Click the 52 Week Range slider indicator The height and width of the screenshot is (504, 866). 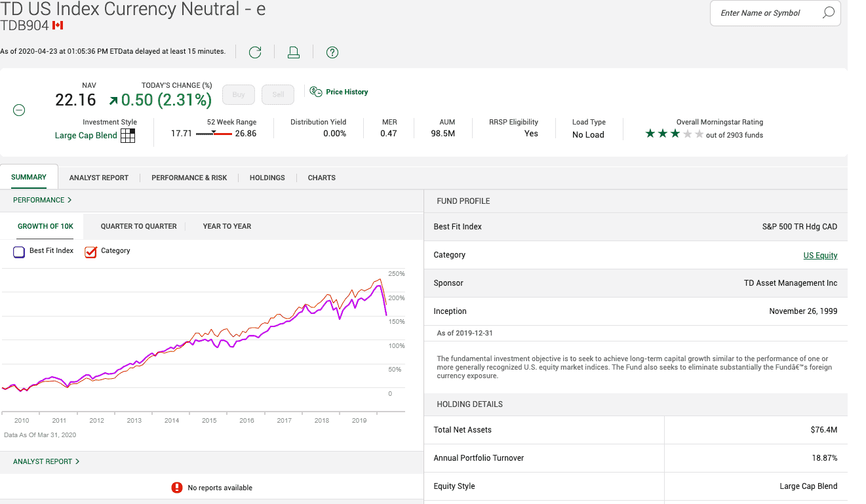214,133
